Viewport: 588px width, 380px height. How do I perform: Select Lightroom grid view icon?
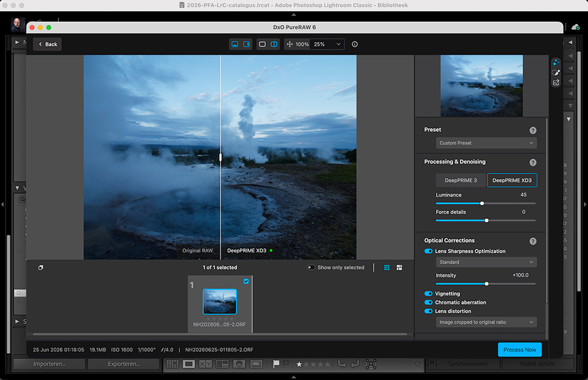coord(173,364)
